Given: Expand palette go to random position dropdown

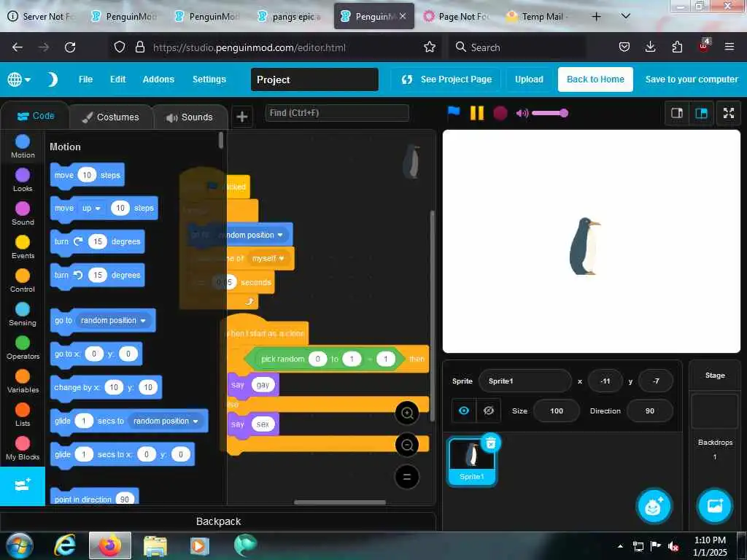Looking at the screenshot, I should 113,321.
